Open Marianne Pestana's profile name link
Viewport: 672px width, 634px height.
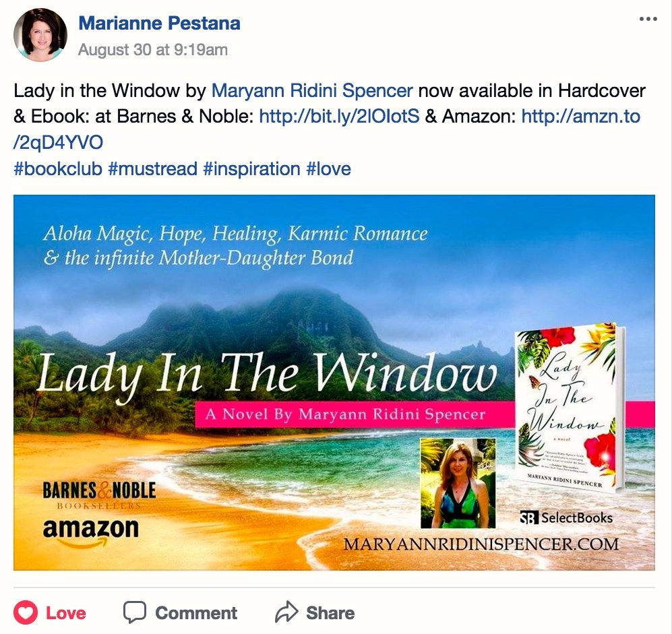(160, 23)
